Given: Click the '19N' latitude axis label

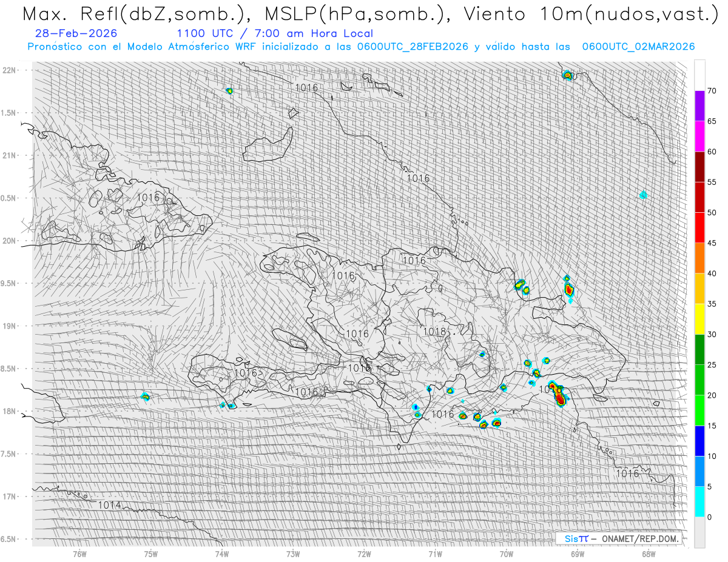Looking at the screenshot, I should tap(9, 326).
